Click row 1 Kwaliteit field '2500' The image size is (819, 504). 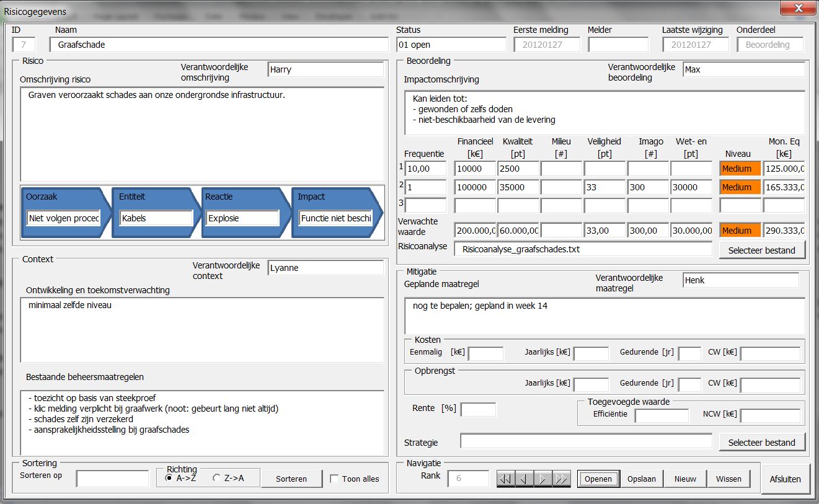pyautogui.click(x=518, y=169)
